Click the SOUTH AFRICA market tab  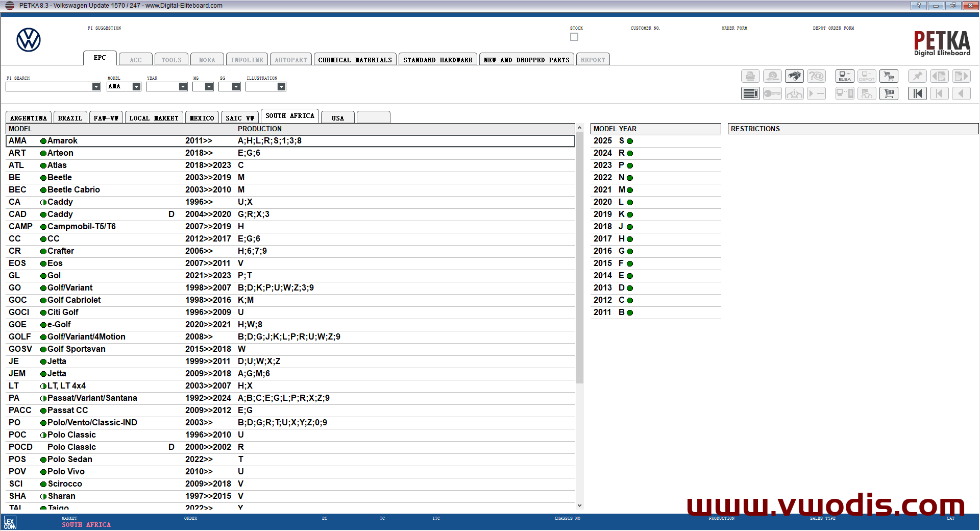(x=290, y=116)
